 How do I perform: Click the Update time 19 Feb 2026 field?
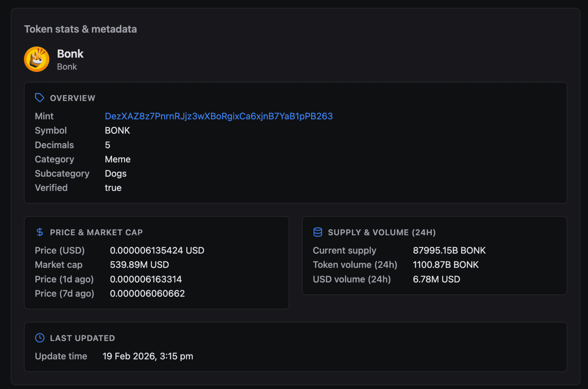148,356
